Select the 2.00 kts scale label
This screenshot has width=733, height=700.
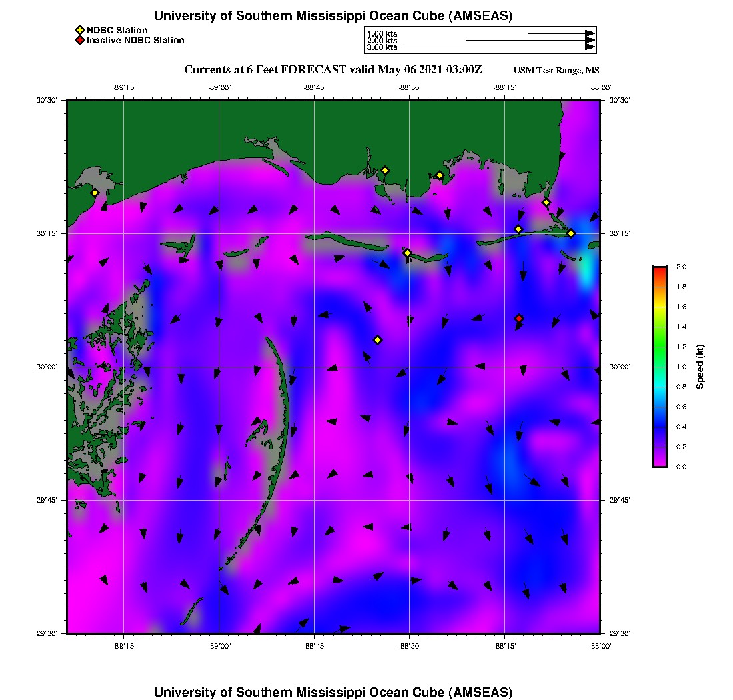pyautogui.click(x=382, y=41)
